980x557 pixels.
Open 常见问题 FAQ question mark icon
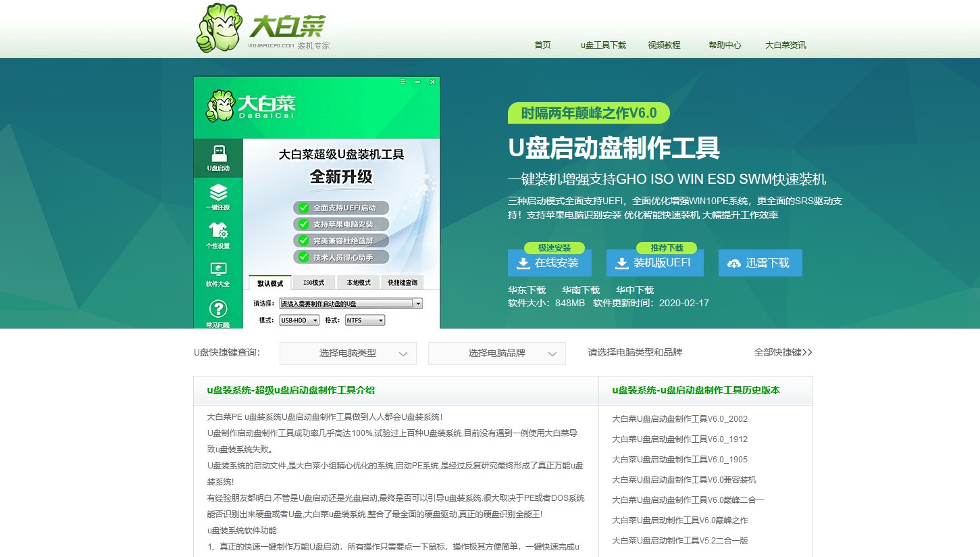pyautogui.click(x=217, y=308)
